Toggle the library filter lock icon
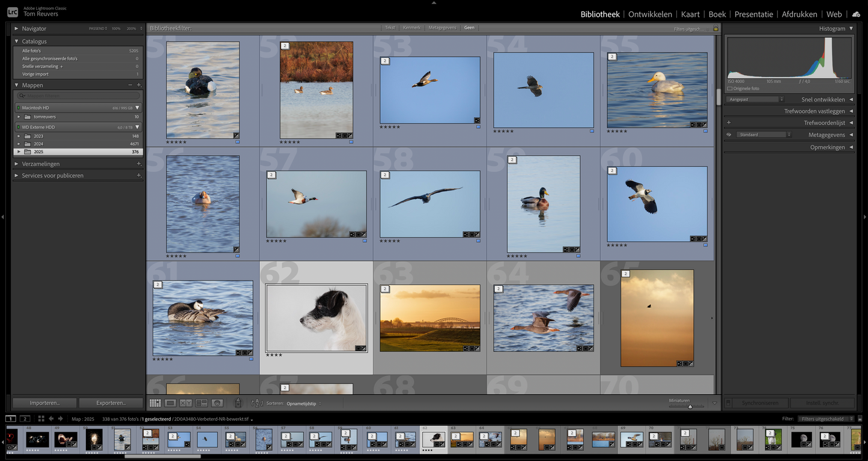This screenshot has width=868, height=461. (715, 28)
